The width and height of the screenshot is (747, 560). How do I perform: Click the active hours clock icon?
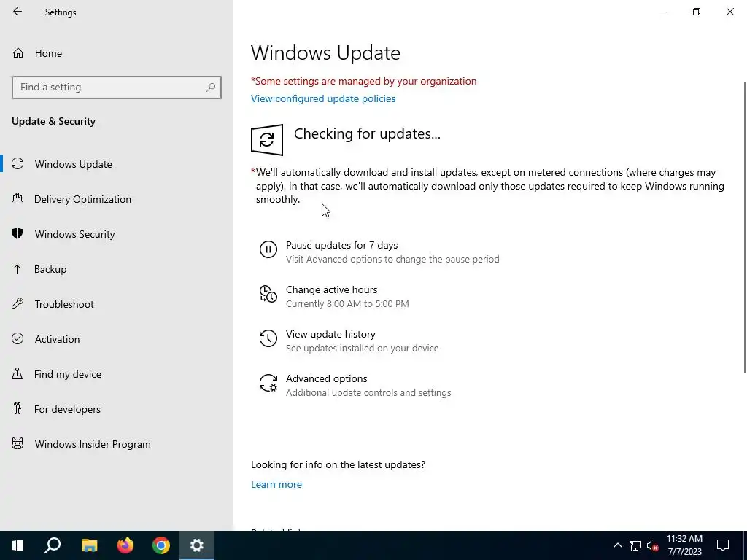click(268, 294)
